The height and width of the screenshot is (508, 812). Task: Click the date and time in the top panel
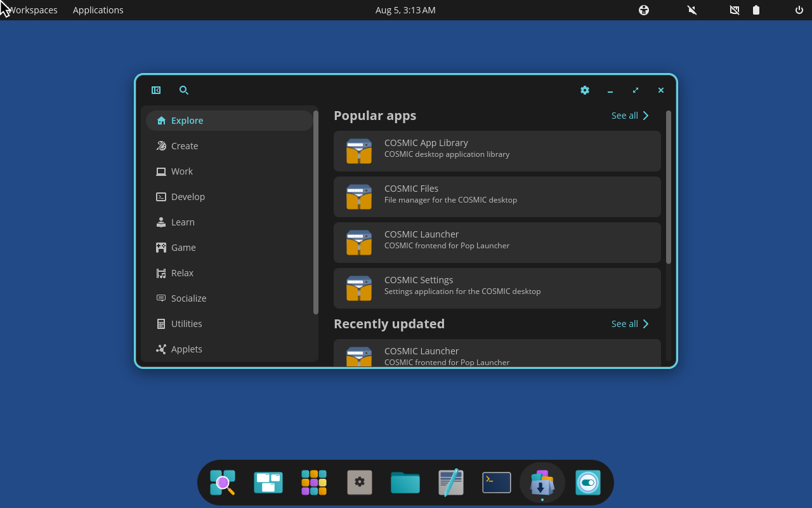405,10
